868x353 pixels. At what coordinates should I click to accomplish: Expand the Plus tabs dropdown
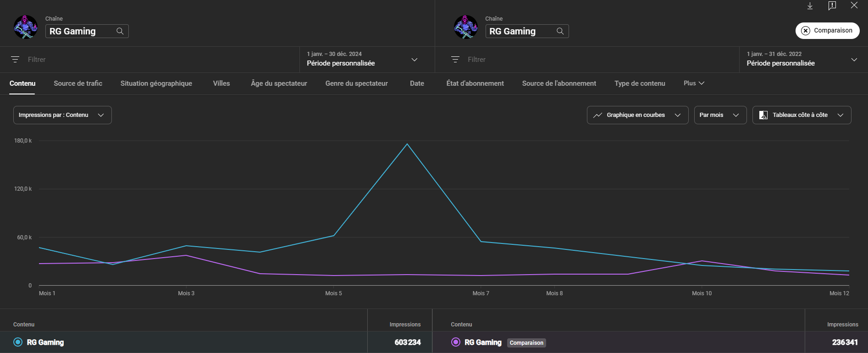point(694,83)
